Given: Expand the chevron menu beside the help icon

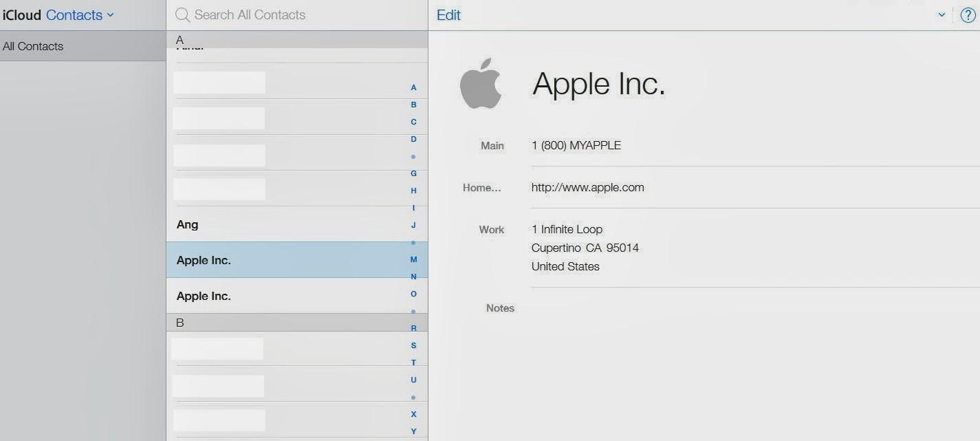Looking at the screenshot, I should 941,15.
